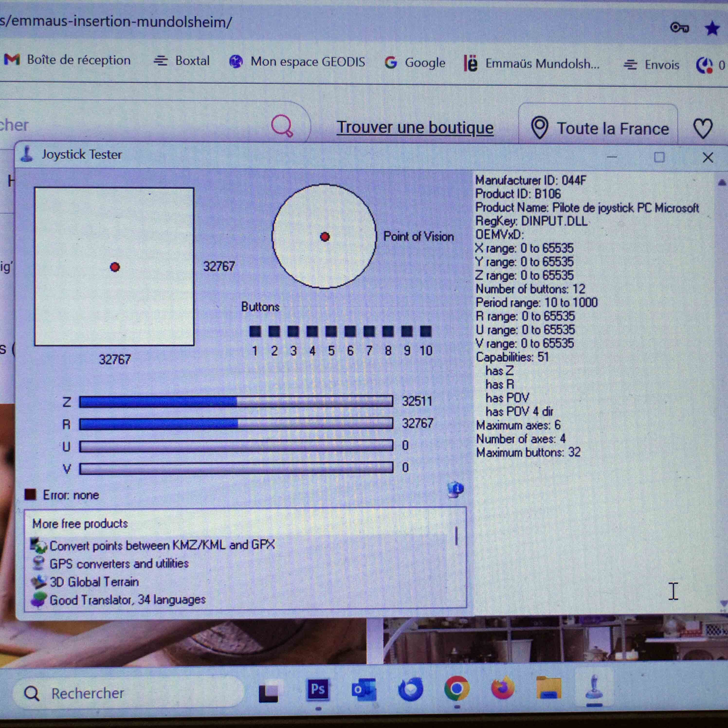
Task: Click the Z value 32511
Action: point(417,401)
